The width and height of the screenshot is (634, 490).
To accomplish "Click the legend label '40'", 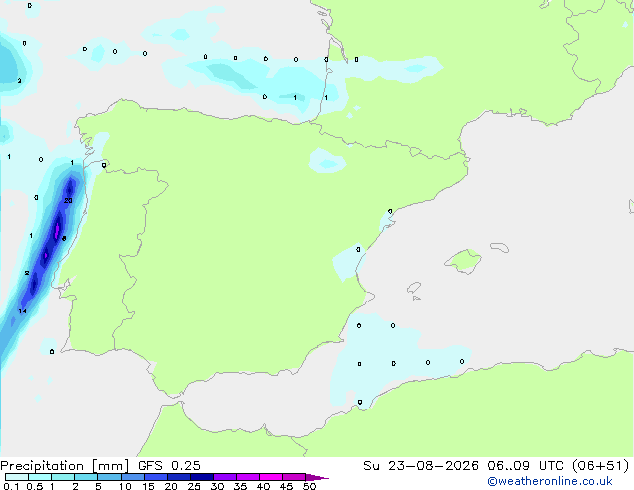I will click(x=263, y=486).
